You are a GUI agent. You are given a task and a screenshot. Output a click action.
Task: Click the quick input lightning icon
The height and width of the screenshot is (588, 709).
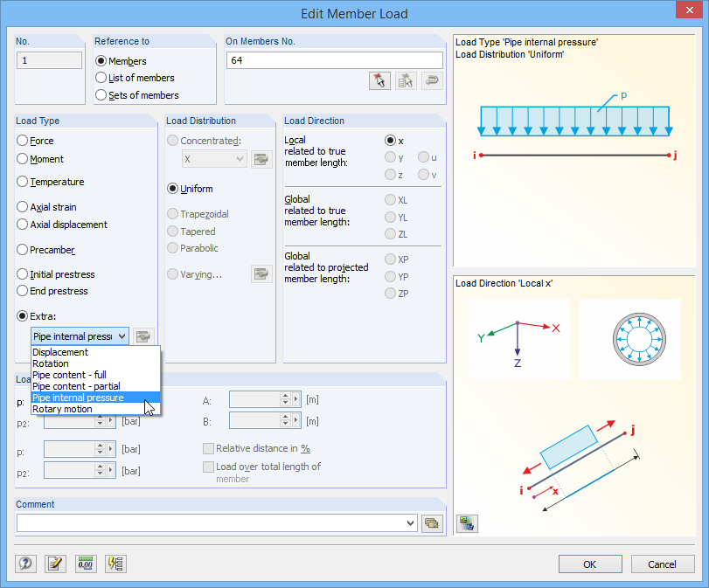tap(115, 564)
